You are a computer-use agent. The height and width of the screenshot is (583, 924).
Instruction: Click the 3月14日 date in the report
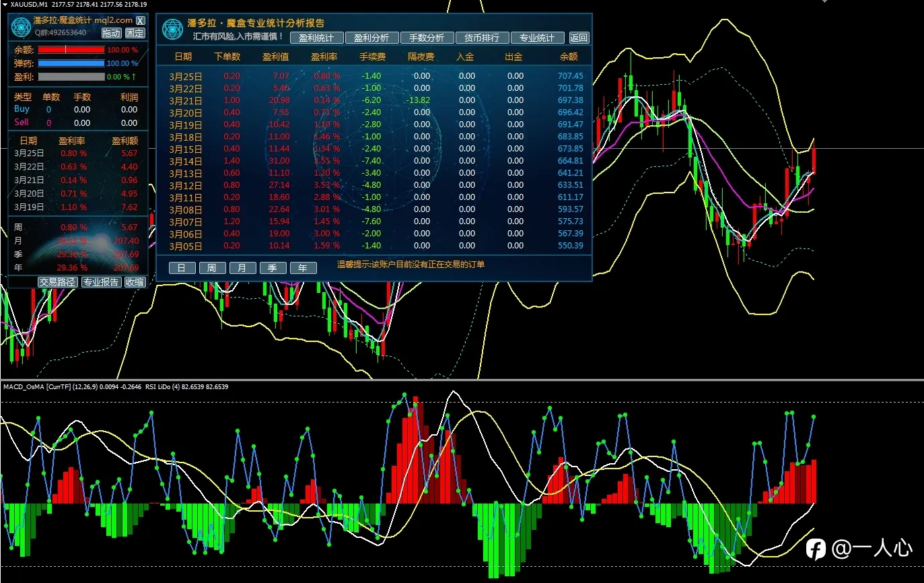pos(186,161)
